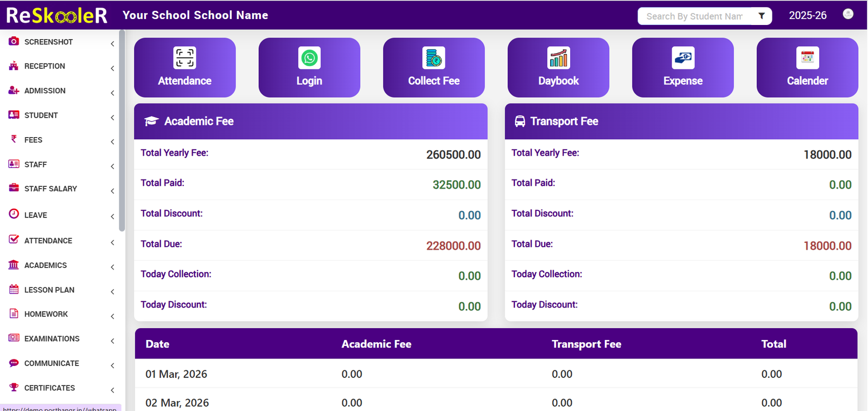This screenshot has width=868, height=411.
Task: Open the Admission menu item
Action: (45, 91)
